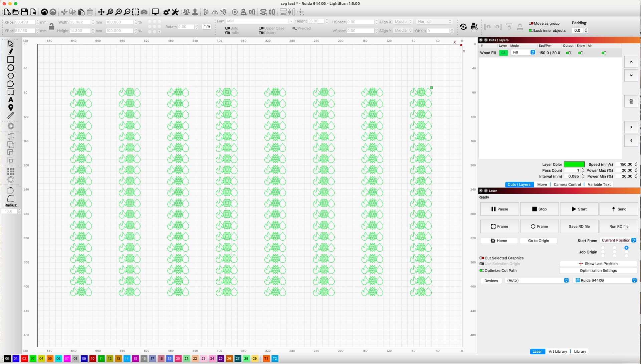Pick the red 02 palette swatch
This screenshot has width=641, height=364.
(24, 358)
